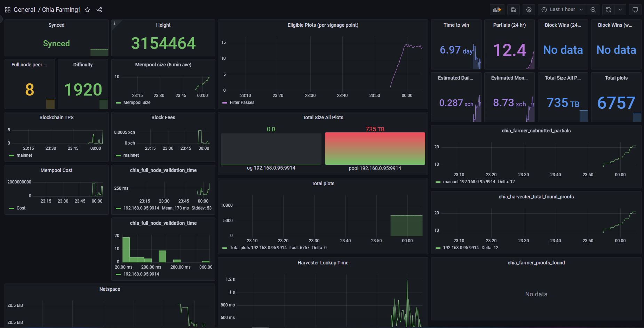Open the Difficulty panel title dropdown
Viewport: 644px width, 328px height.
[x=83, y=65]
